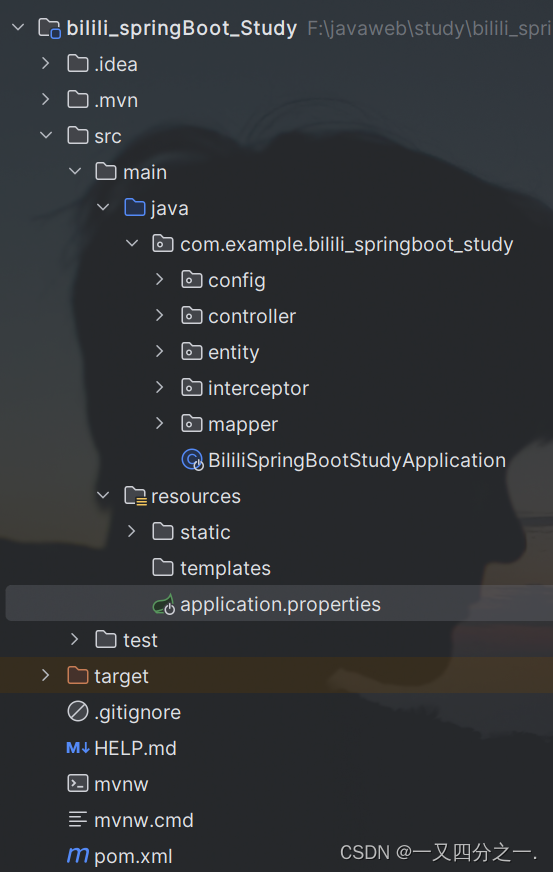Select the com.example.bilili_springboot_study package label
553x872 pixels.
347,245
